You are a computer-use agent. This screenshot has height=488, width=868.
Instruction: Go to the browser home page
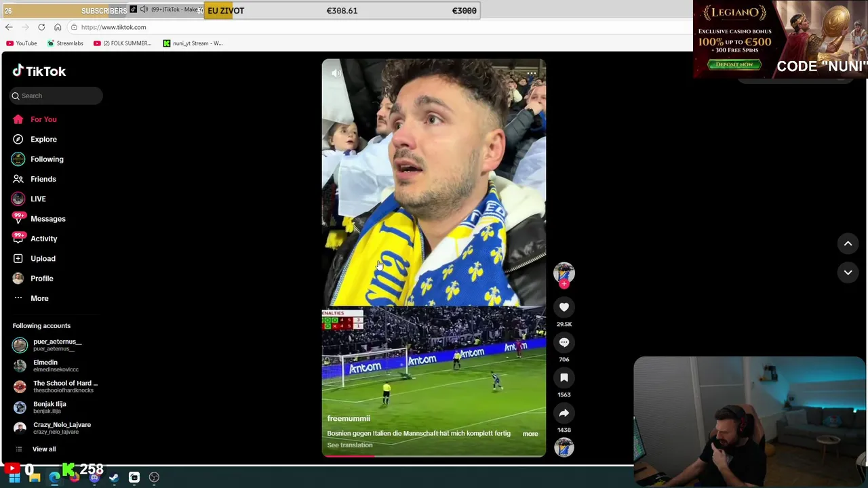(58, 27)
